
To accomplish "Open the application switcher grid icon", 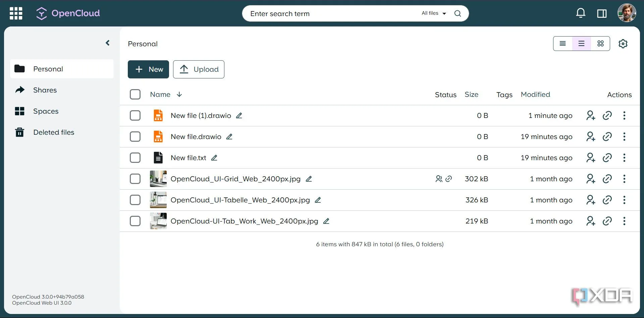I will point(16,13).
